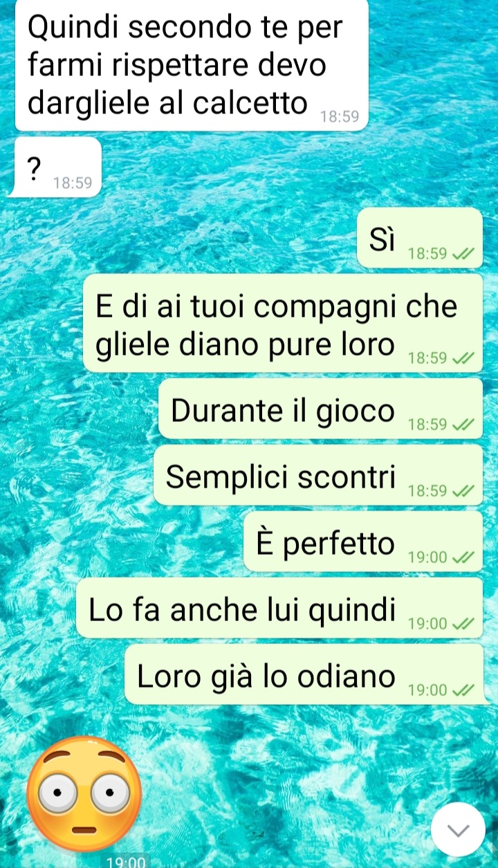This screenshot has height=868, width=498.
Task: Select the 'È perfetto' message bubble
Action: (364, 542)
